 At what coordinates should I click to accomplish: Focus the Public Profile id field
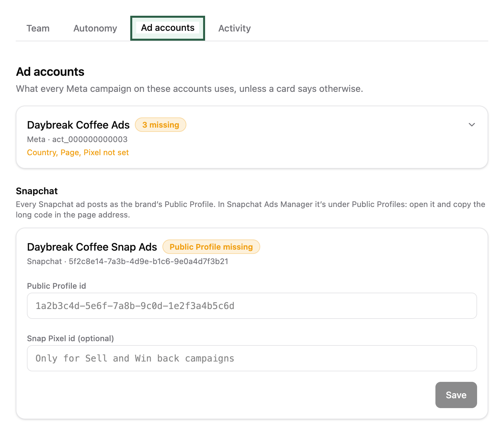click(252, 306)
